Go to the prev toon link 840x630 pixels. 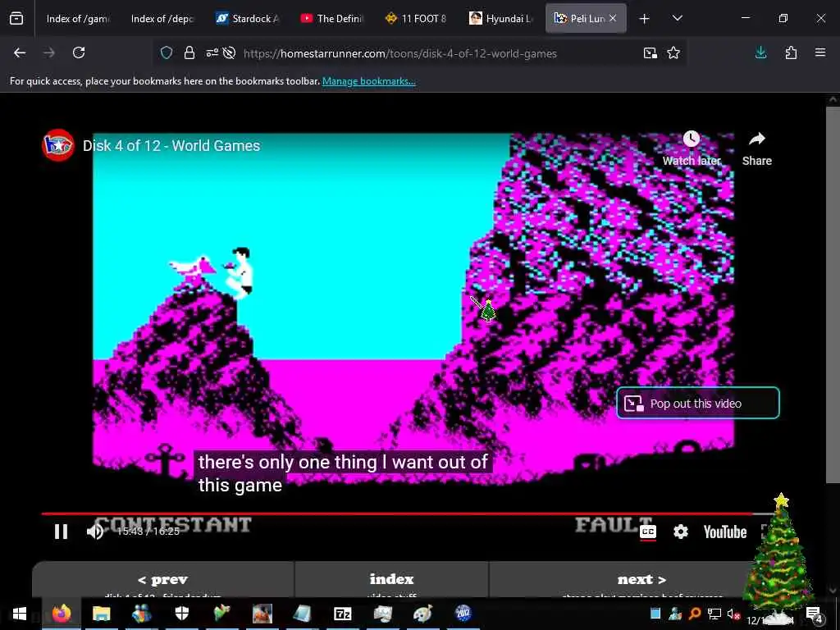(x=163, y=580)
